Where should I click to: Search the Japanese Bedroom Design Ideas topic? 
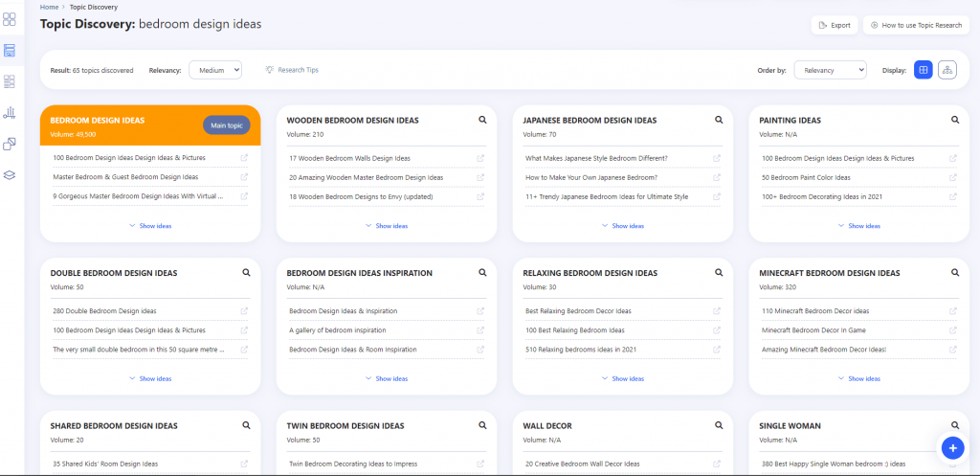(x=719, y=120)
